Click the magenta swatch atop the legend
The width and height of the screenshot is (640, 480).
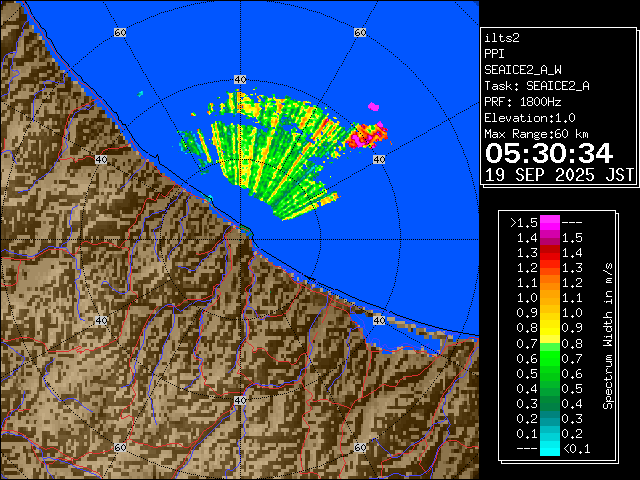point(549,222)
